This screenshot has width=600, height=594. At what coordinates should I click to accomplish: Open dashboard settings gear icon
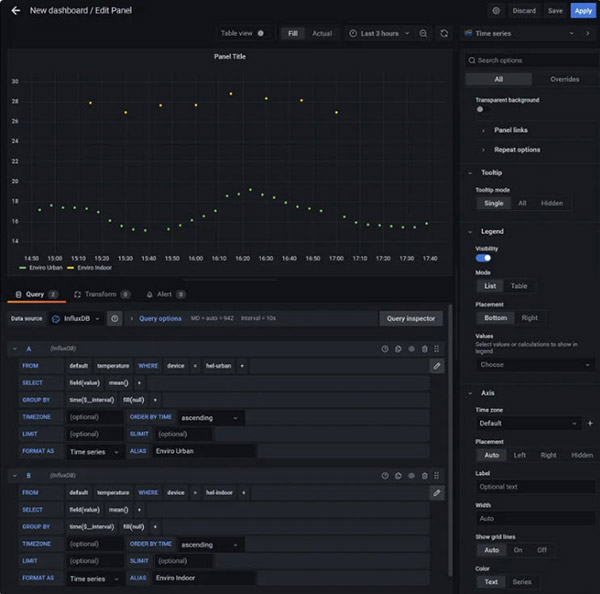click(496, 10)
